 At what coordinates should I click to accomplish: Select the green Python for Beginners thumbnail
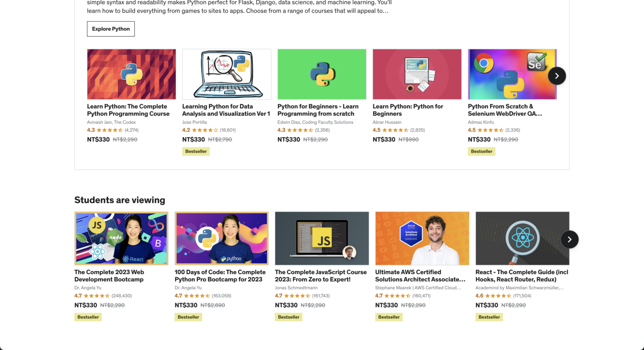(322, 74)
